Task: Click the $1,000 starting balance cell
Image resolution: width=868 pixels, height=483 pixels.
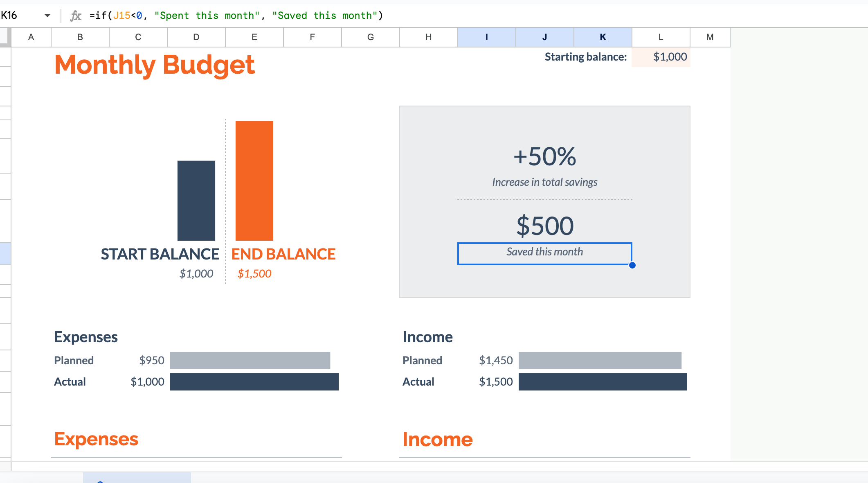Action: pos(661,57)
